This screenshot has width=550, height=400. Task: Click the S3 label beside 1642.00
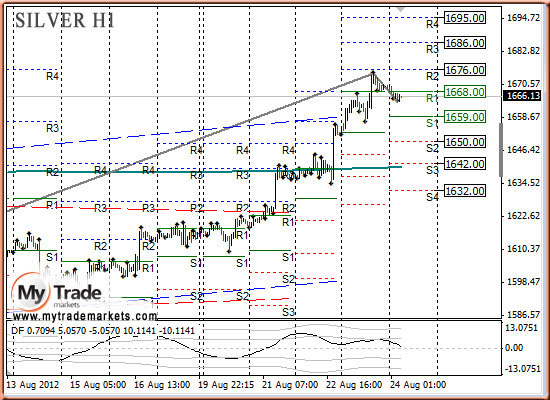point(432,171)
